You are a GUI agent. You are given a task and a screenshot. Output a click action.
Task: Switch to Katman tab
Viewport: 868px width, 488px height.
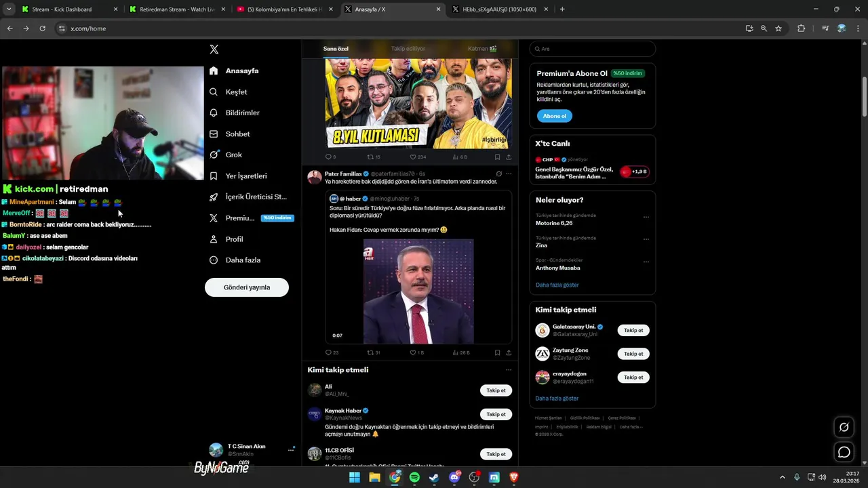click(482, 49)
